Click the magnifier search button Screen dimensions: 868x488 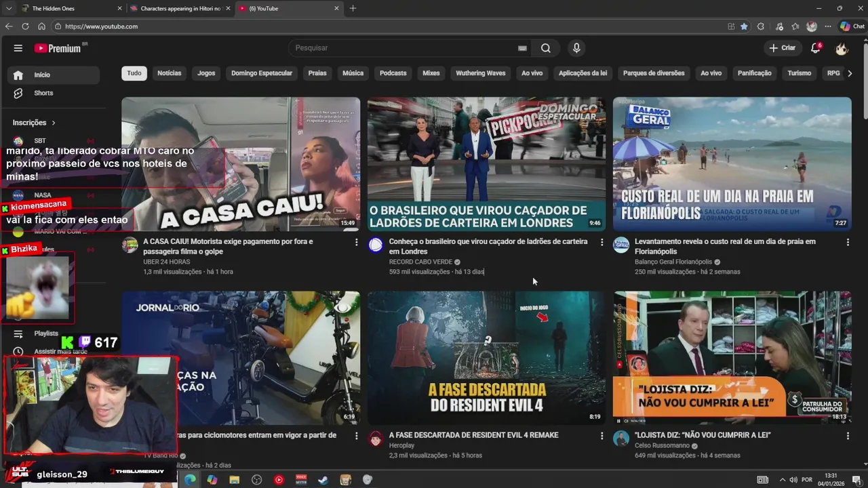tap(546, 48)
